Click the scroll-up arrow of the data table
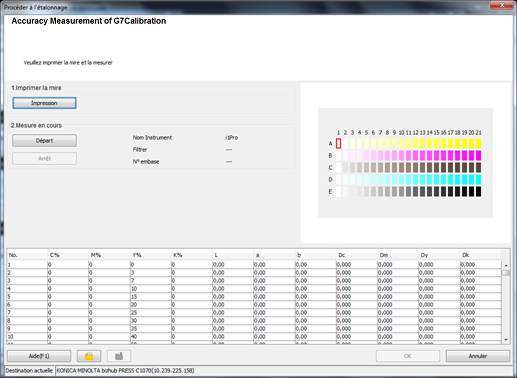517x378 pixels. tap(506, 265)
